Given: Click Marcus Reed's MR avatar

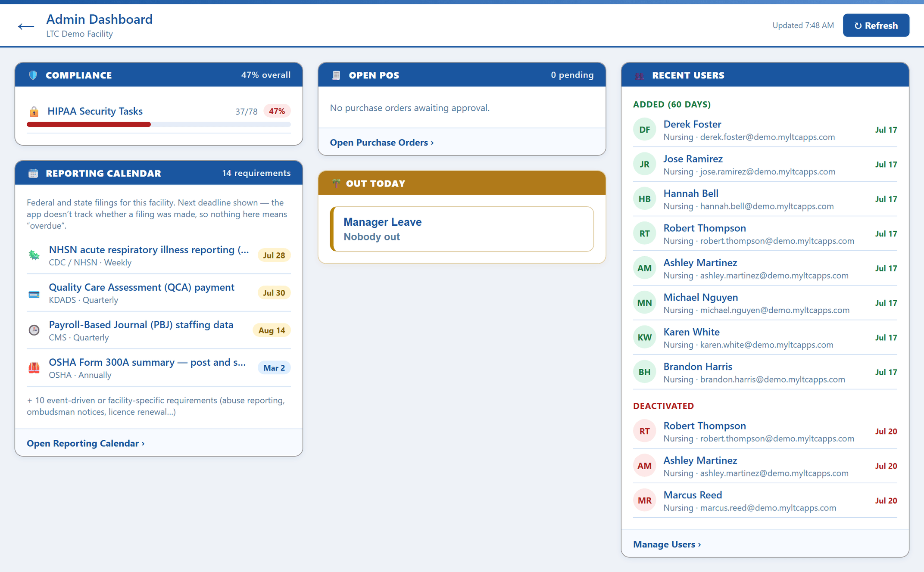Looking at the screenshot, I should [644, 501].
